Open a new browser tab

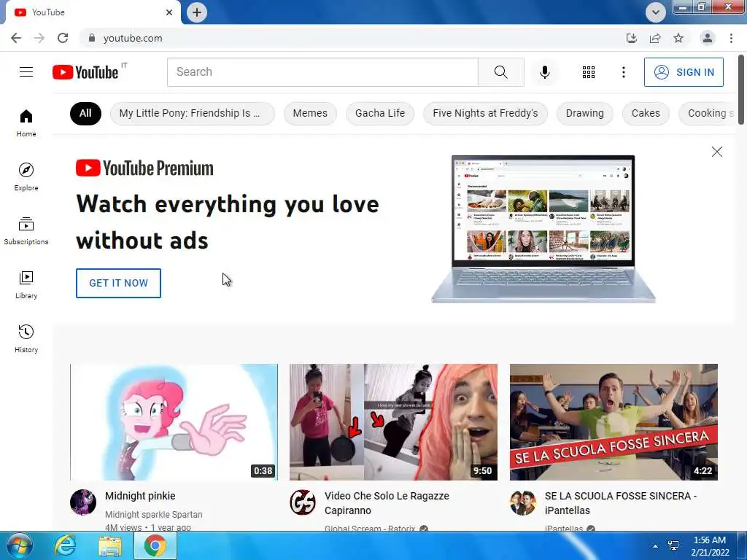197,12
